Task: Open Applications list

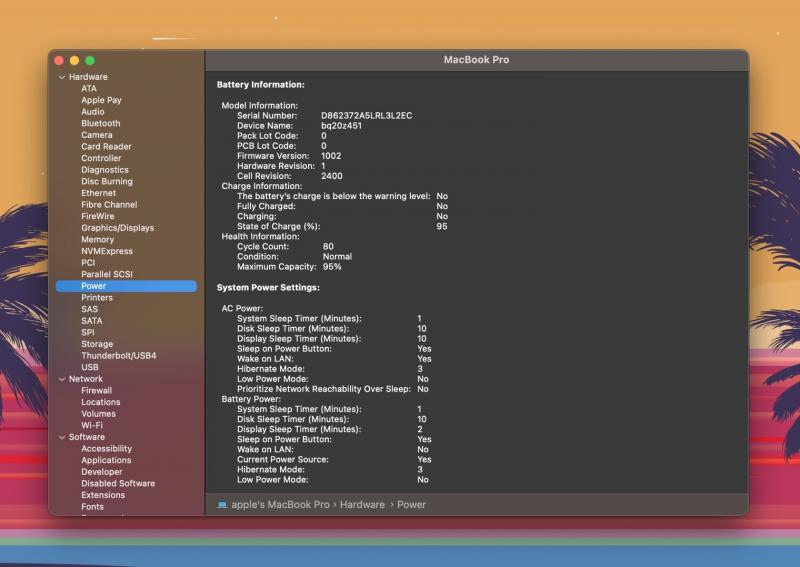Action: pyautogui.click(x=106, y=461)
